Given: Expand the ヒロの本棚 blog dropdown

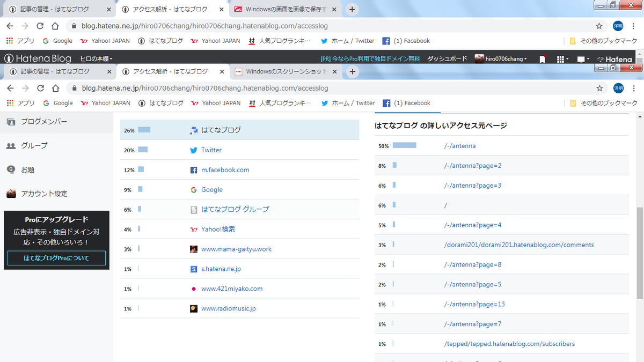Looking at the screenshot, I should click(96, 58).
